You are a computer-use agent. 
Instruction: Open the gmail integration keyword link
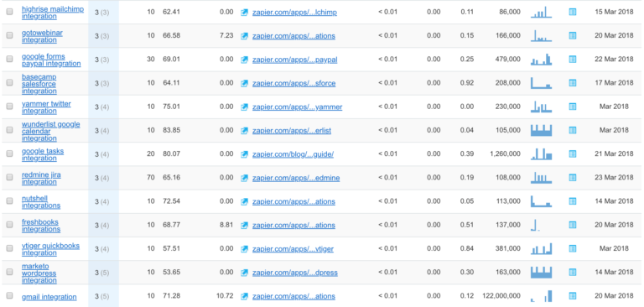tap(49, 297)
